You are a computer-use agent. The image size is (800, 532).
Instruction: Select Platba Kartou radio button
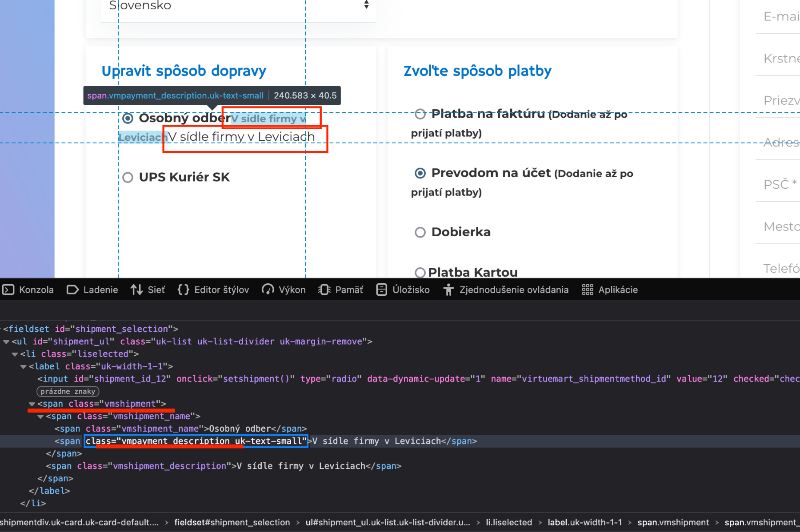click(420, 272)
